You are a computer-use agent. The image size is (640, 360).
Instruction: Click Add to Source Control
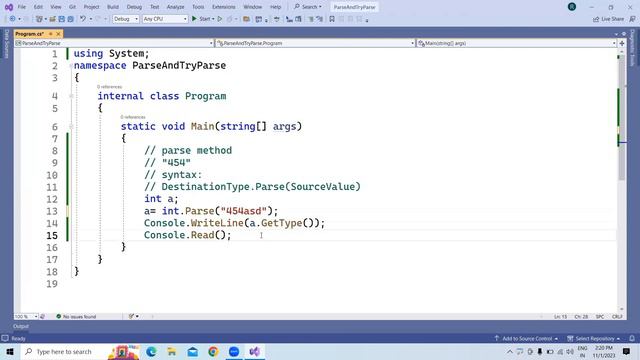coord(526,338)
